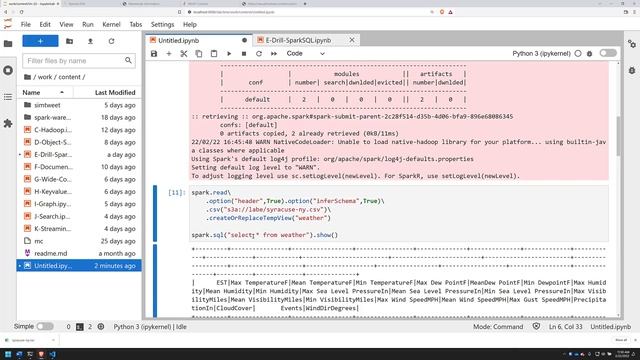The width and height of the screenshot is (640, 360).
Task: Select the F-Documen... notebook file
Action: click(79, 167)
